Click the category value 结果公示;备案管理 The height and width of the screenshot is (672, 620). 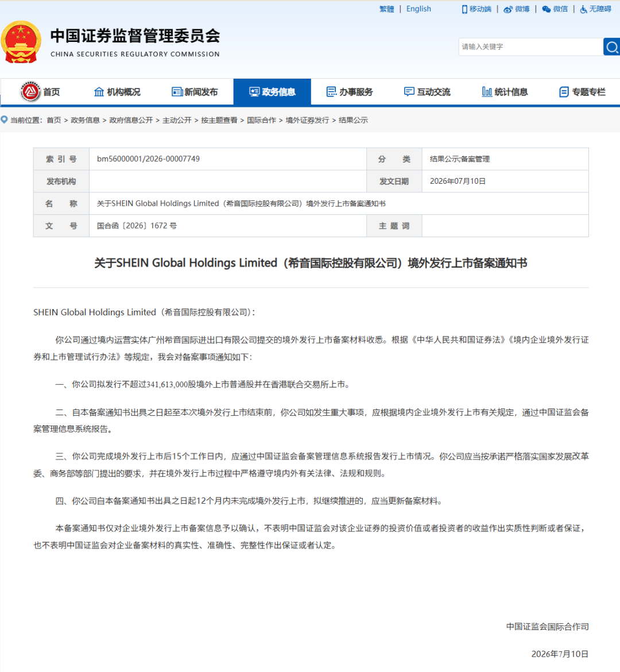[460, 159]
